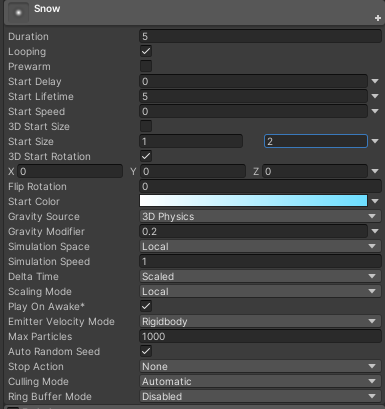385x409 pixels.
Task: Click the Duration label
Action: point(28,36)
